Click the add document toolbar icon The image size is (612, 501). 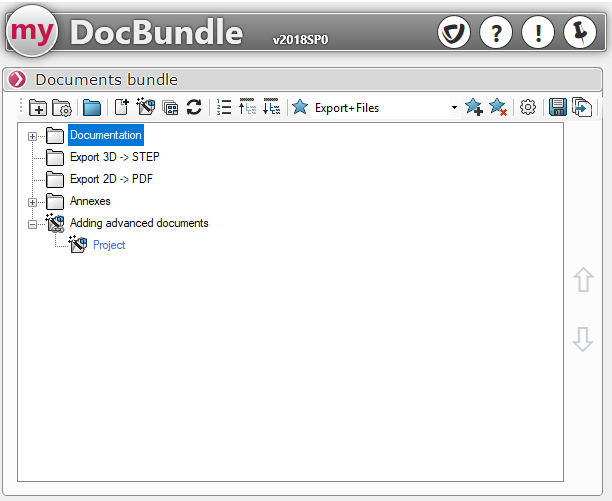[121, 108]
